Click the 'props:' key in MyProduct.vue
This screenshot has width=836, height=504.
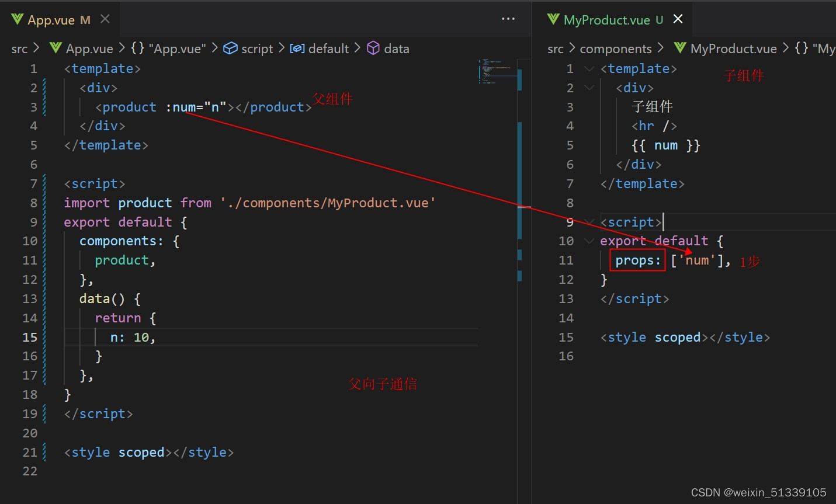click(x=638, y=260)
